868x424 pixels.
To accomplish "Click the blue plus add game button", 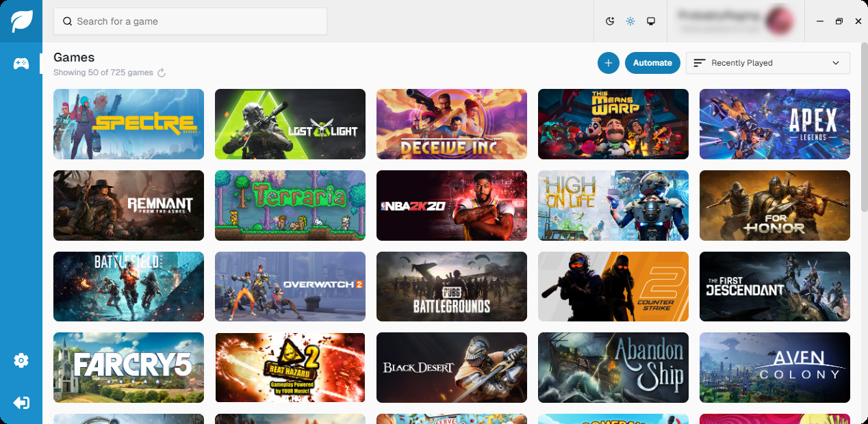I will pyautogui.click(x=609, y=63).
